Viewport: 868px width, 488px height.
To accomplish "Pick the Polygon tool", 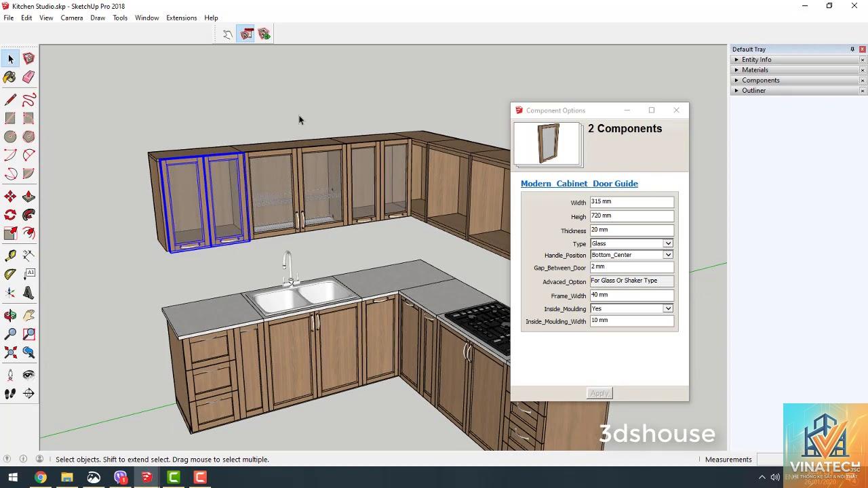I will (x=28, y=137).
